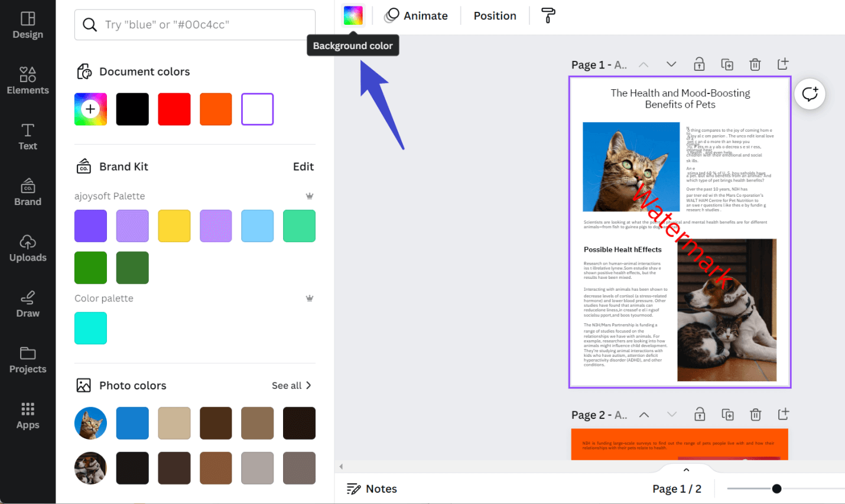The height and width of the screenshot is (504, 845).
Task: Select the Draw tool
Action: pyautogui.click(x=27, y=304)
